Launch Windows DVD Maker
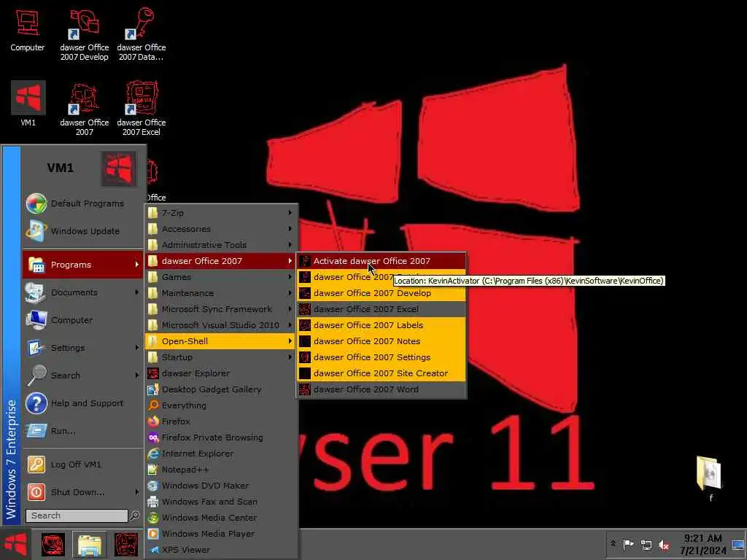The width and height of the screenshot is (747, 560). [x=221, y=486]
